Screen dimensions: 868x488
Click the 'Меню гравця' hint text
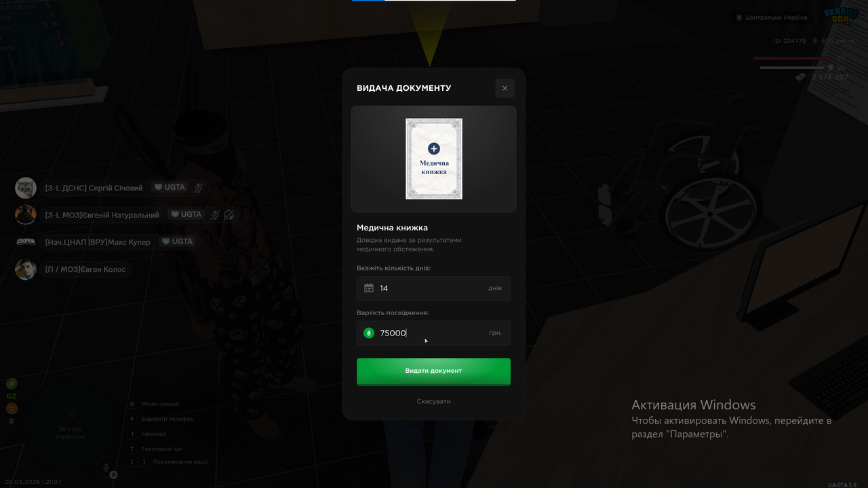tap(160, 404)
